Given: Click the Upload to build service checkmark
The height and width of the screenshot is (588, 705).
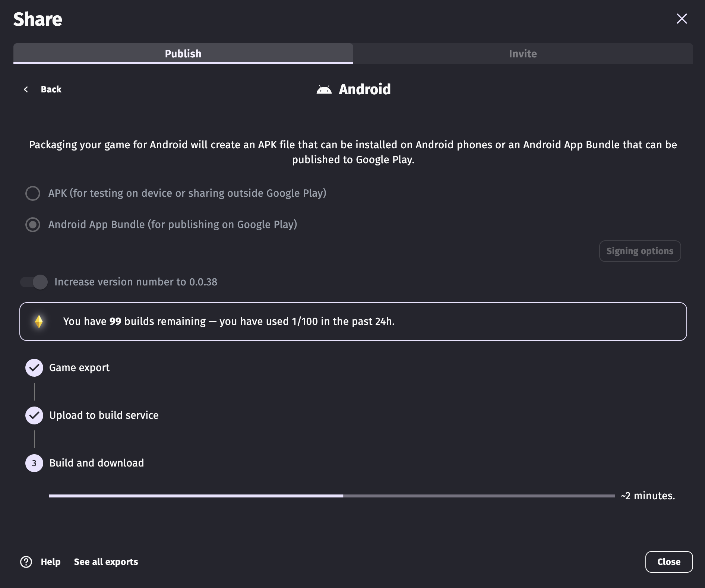Looking at the screenshot, I should click(x=34, y=415).
